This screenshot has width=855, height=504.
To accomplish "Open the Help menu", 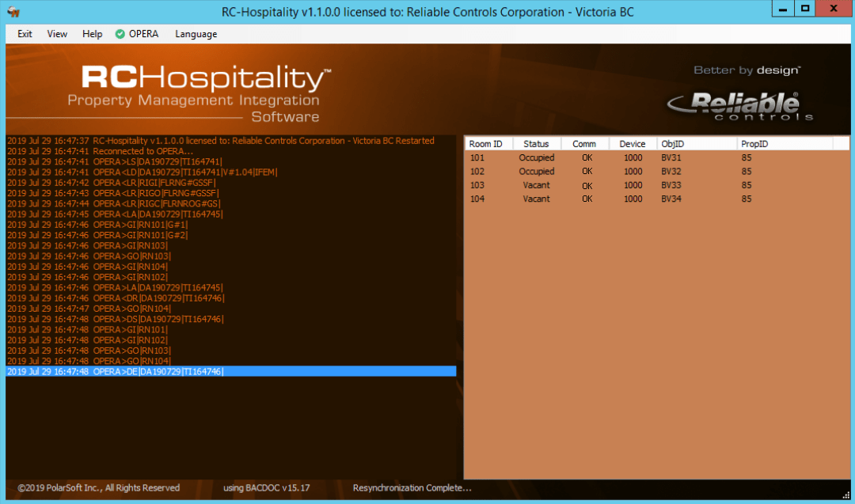I will [92, 34].
